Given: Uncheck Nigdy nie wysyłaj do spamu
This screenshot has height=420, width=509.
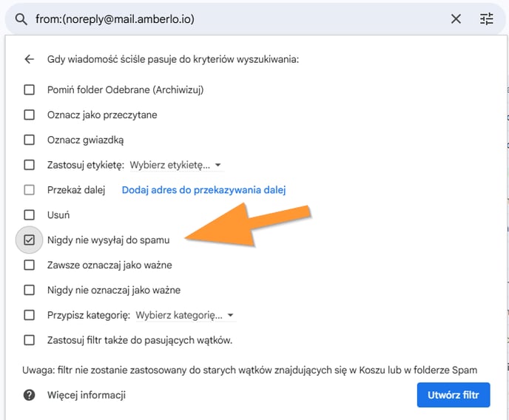Looking at the screenshot, I should click(29, 240).
